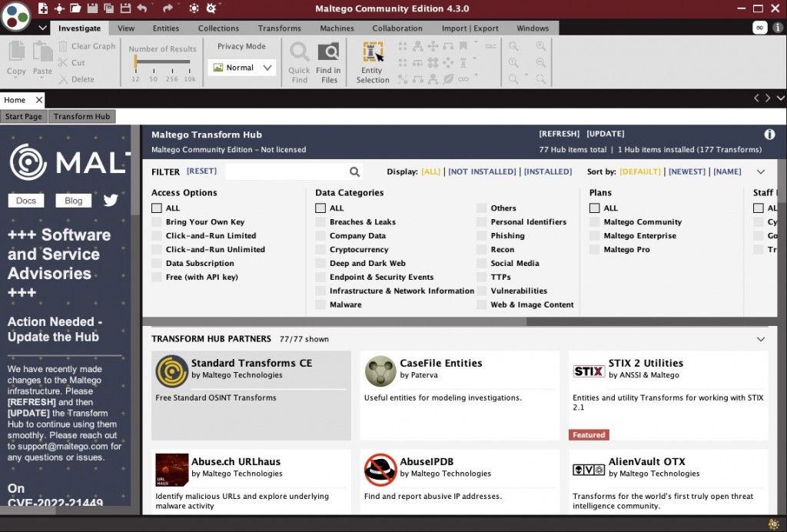Click the filter panel horizontal scrollbar
The image size is (787, 532).
[335, 321]
